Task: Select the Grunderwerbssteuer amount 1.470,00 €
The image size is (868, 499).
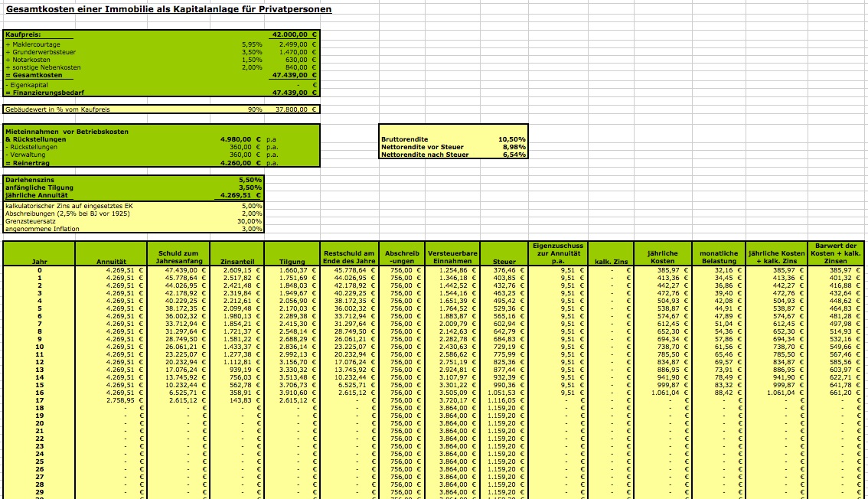Action: click(x=297, y=52)
